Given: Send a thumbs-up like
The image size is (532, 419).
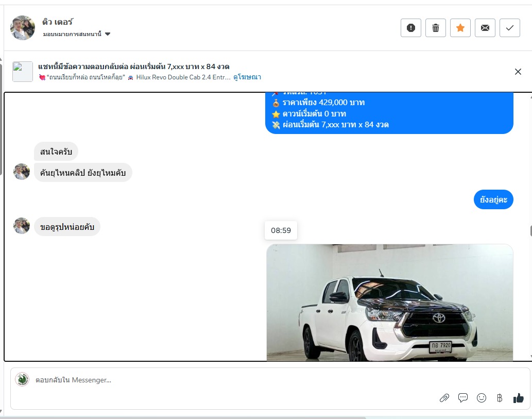Looking at the screenshot, I should pos(519,398).
